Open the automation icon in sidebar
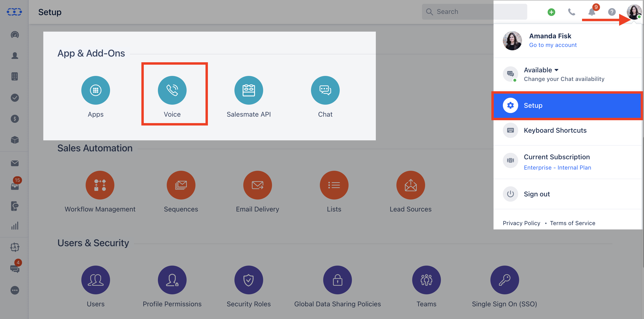This screenshot has height=319, width=644. click(x=15, y=247)
